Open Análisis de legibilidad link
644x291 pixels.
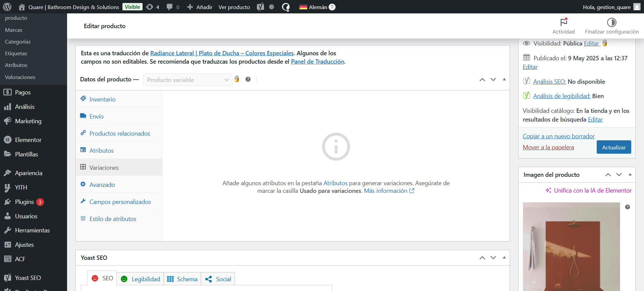click(561, 96)
